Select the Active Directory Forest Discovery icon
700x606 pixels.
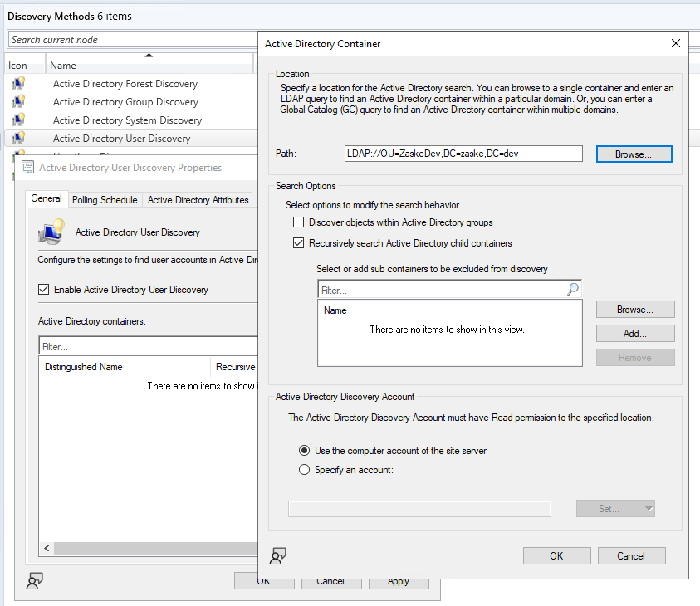click(x=18, y=83)
